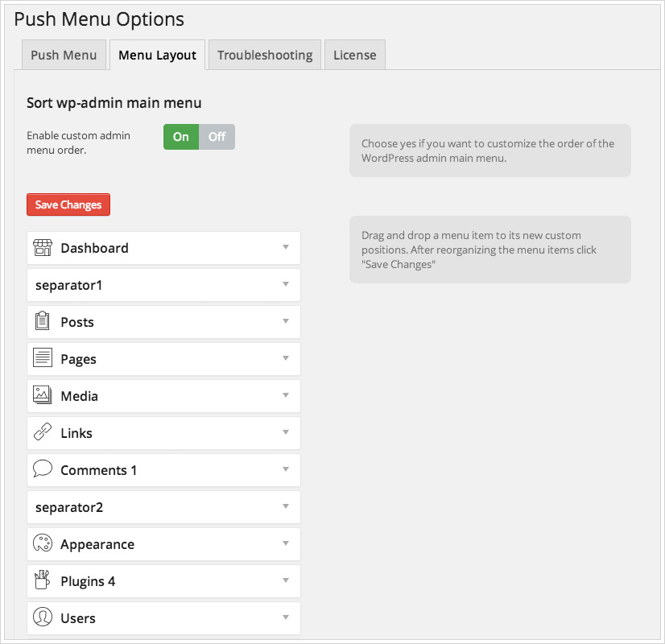The width and height of the screenshot is (665, 644).
Task: Expand the separator1 item arrow
Action: (286, 284)
